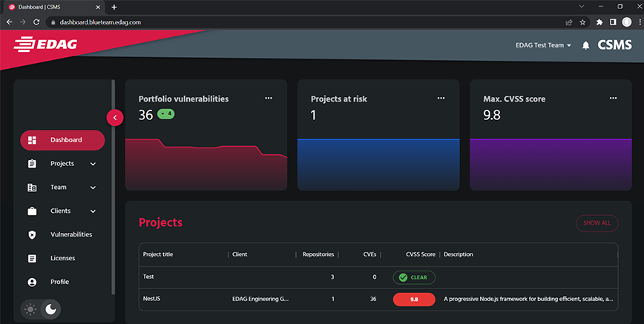Viewport: 644px width, 324px height.
Task: Open Projects at risk card options menu
Action: point(441,98)
